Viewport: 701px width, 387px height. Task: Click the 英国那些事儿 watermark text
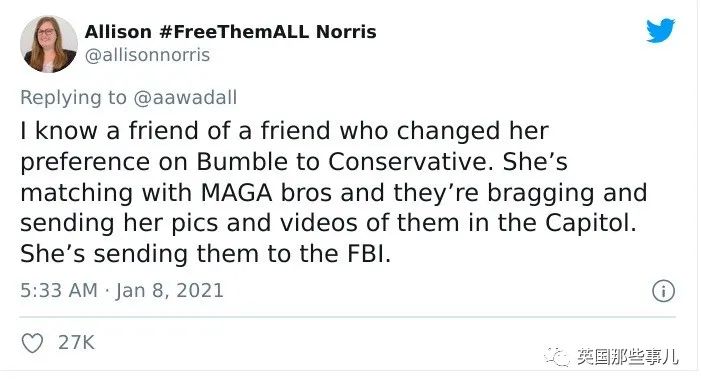pos(627,357)
